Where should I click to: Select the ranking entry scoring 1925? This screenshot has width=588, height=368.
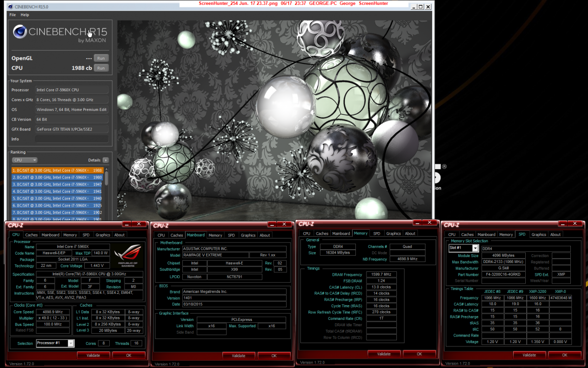[x=57, y=206]
